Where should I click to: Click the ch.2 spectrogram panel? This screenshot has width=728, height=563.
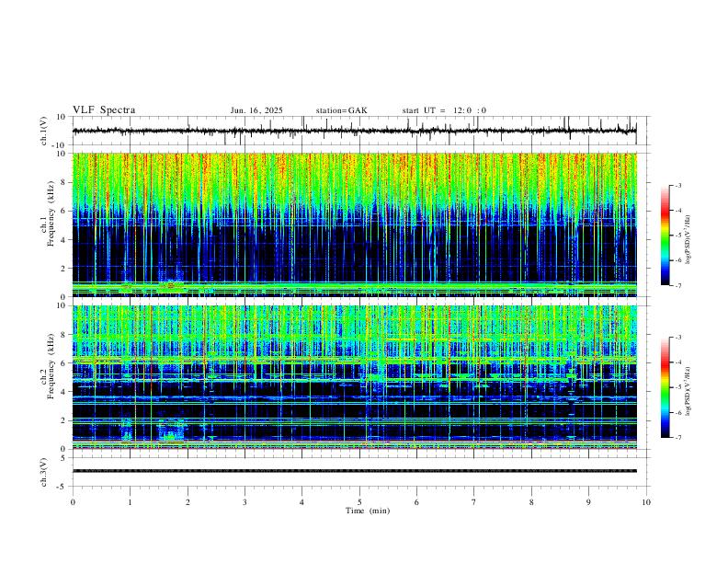click(354, 377)
